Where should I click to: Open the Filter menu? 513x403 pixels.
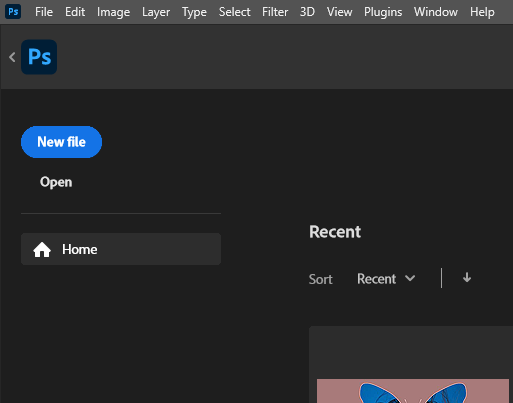pyautogui.click(x=275, y=12)
